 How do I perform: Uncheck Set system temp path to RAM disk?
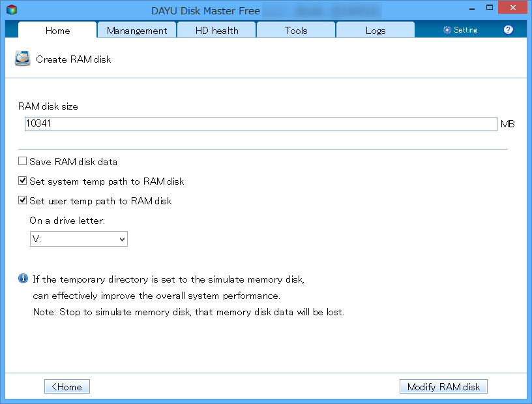[x=22, y=181]
